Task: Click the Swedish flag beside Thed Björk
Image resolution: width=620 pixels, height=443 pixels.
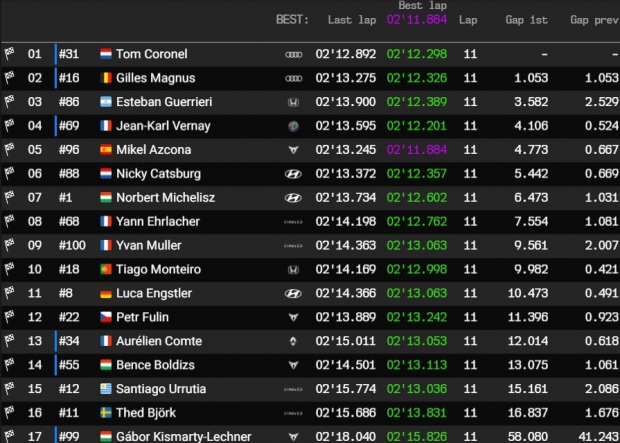Action: click(106, 413)
